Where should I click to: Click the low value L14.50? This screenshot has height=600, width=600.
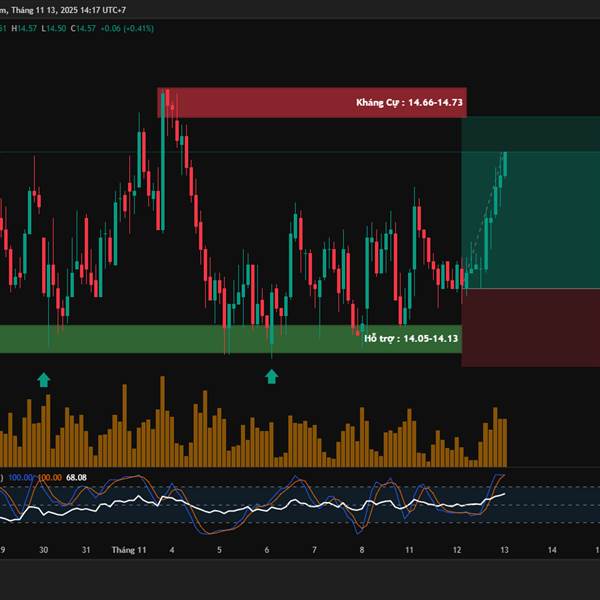pos(54,28)
